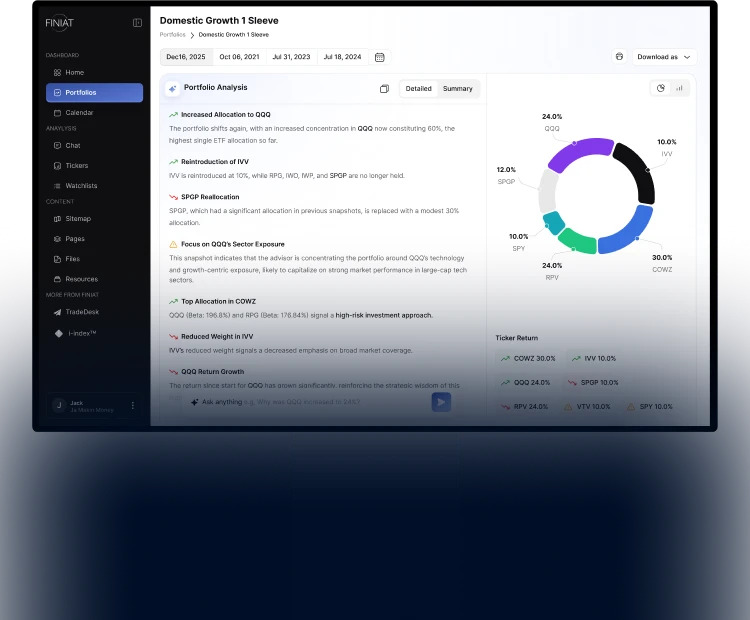
Task: Click 'Reduced Weight in IVV' heading
Action: point(217,337)
